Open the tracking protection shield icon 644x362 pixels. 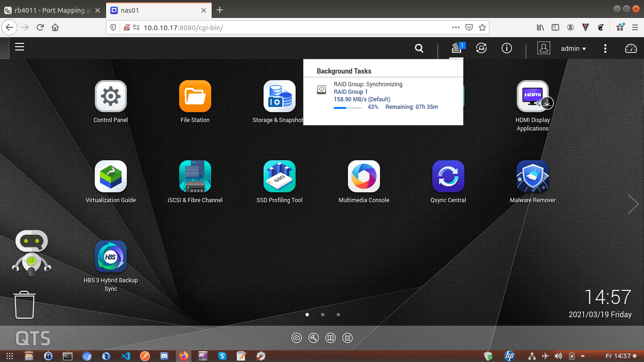tap(113, 27)
